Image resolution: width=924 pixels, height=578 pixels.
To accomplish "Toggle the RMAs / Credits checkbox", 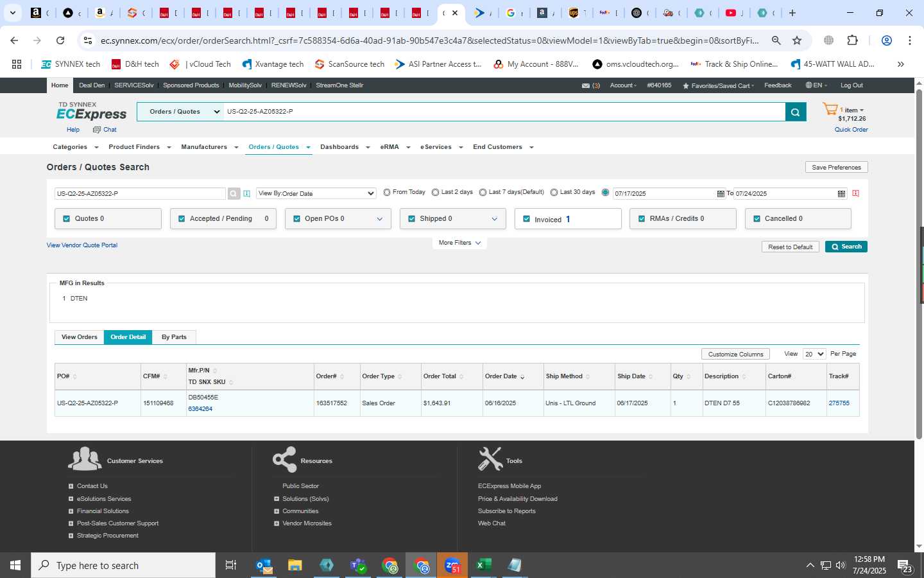I will pos(641,218).
